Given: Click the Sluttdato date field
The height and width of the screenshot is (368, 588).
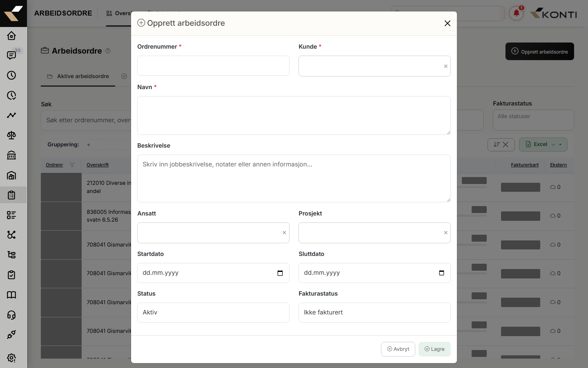Looking at the screenshot, I should coord(374,273).
